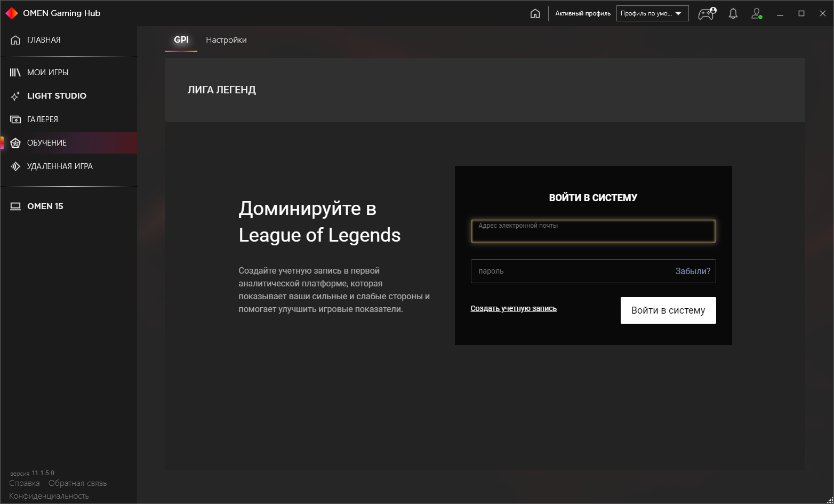
Task: Click the ГАЛЕРЕЯ gallery icon
Action: [x=15, y=119]
